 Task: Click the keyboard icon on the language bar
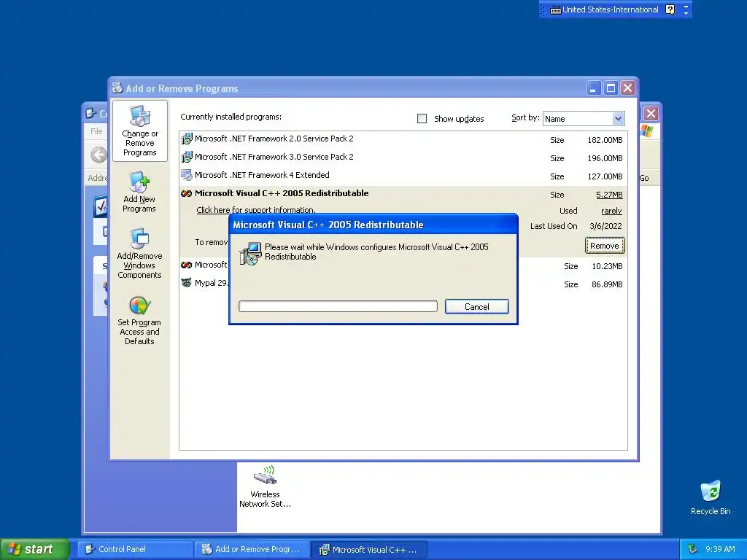click(x=555, y=10)
